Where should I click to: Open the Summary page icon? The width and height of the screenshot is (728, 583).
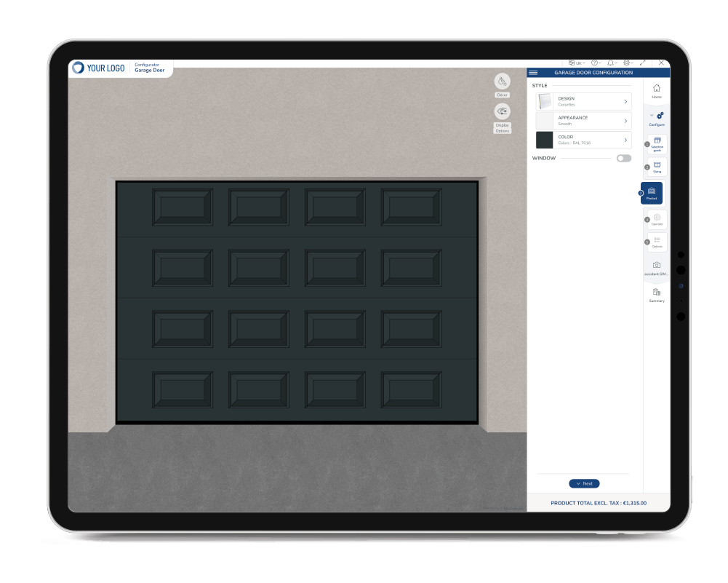coord(657,293)
